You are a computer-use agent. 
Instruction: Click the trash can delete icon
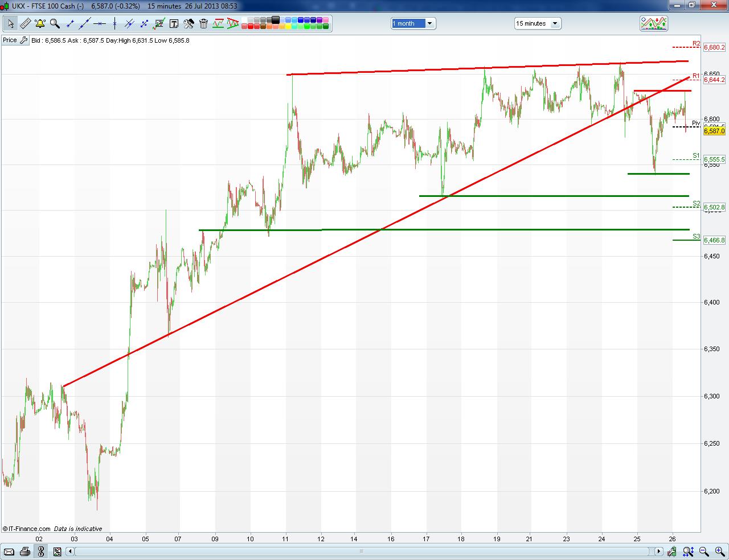203,23
